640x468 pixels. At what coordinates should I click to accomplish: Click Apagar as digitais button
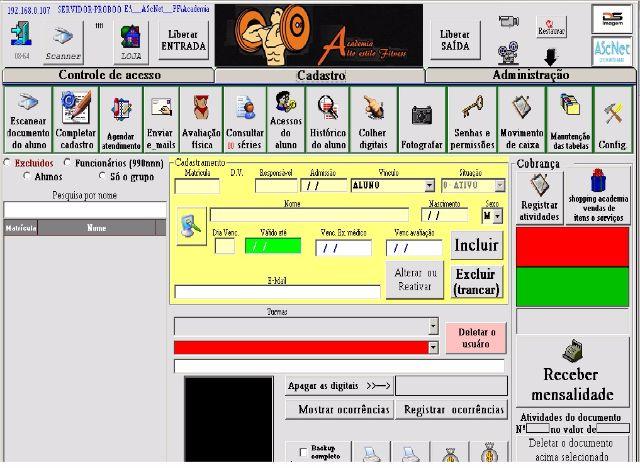point(339,386)
